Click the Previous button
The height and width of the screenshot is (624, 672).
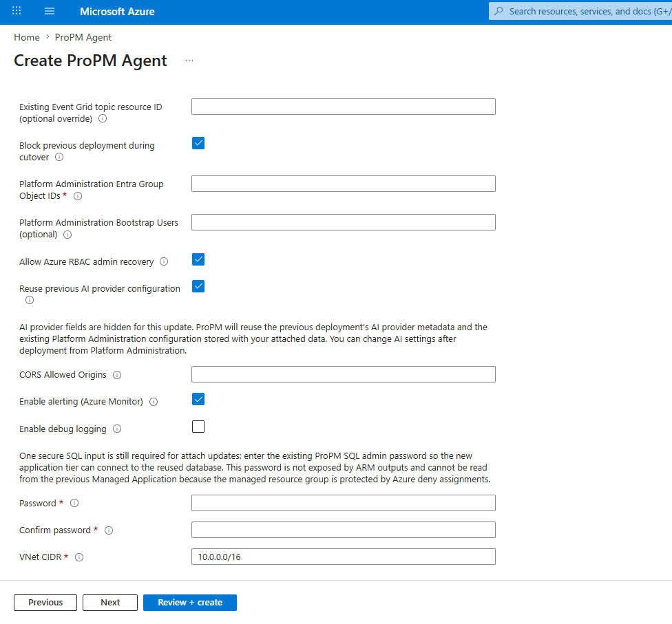point(45,603)
